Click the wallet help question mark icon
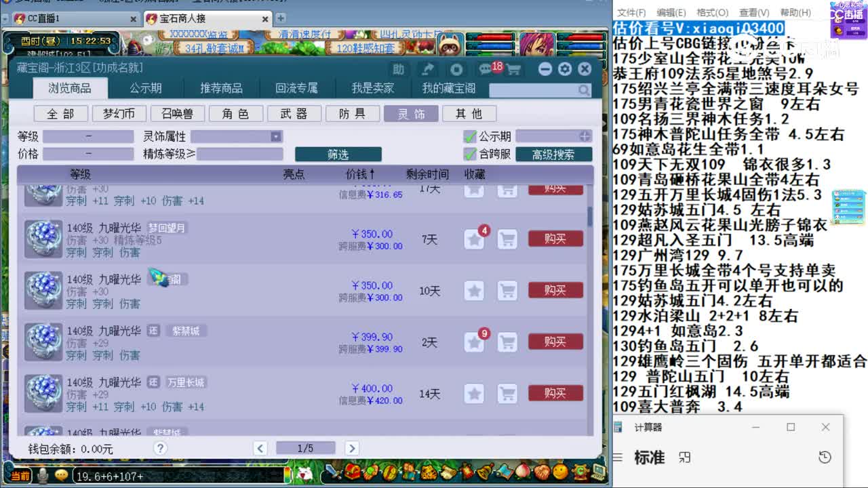This screenshot has width=868, height=488. 160,448
